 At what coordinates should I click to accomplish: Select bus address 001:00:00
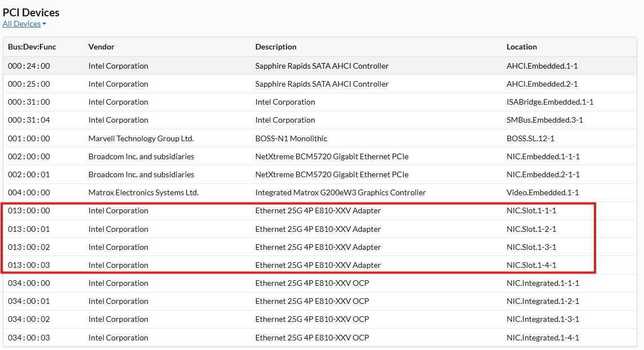pyautogui.click(x=29, y=138)
